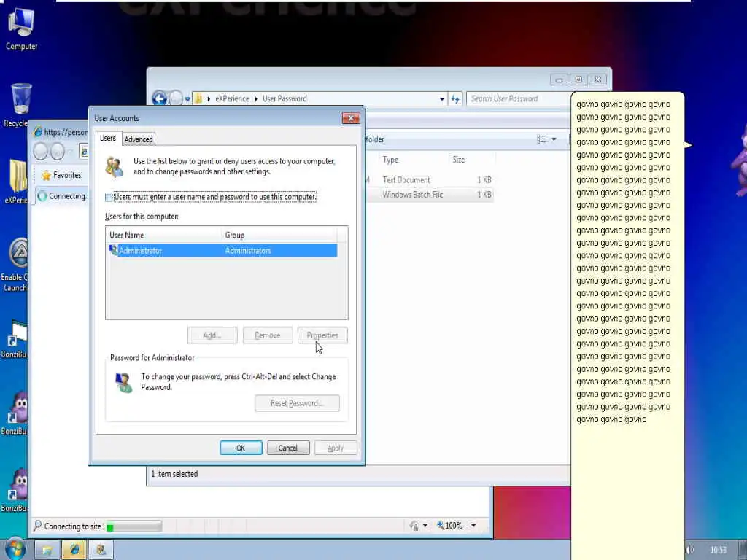Click the Forward arrow in Explorer window

point(176,98)
